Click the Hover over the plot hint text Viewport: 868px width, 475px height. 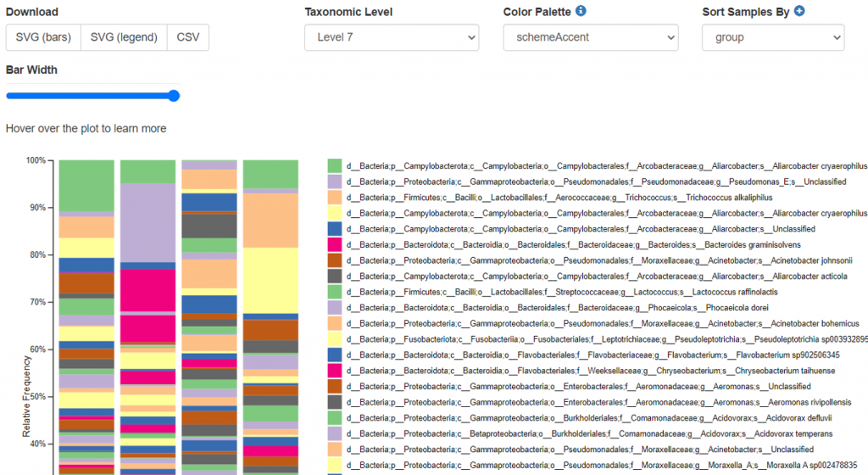point(86,128)
